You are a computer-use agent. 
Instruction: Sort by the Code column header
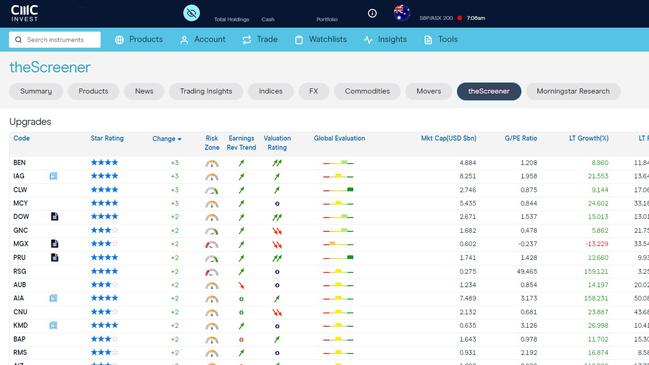(x=22, y=138)
